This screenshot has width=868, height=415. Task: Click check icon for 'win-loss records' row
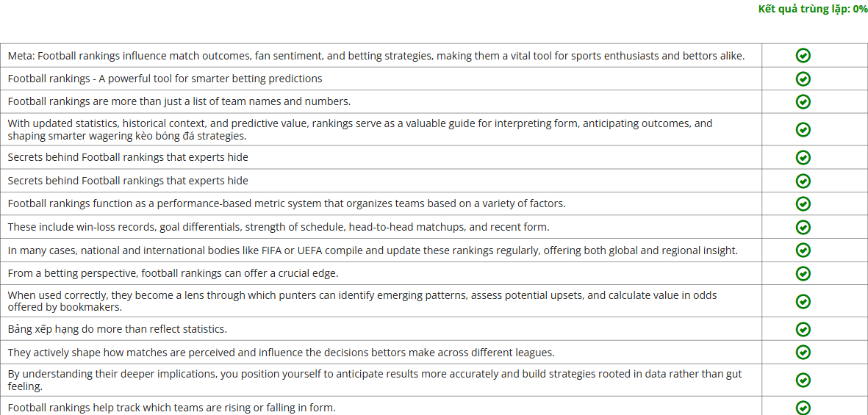(803, 227)
